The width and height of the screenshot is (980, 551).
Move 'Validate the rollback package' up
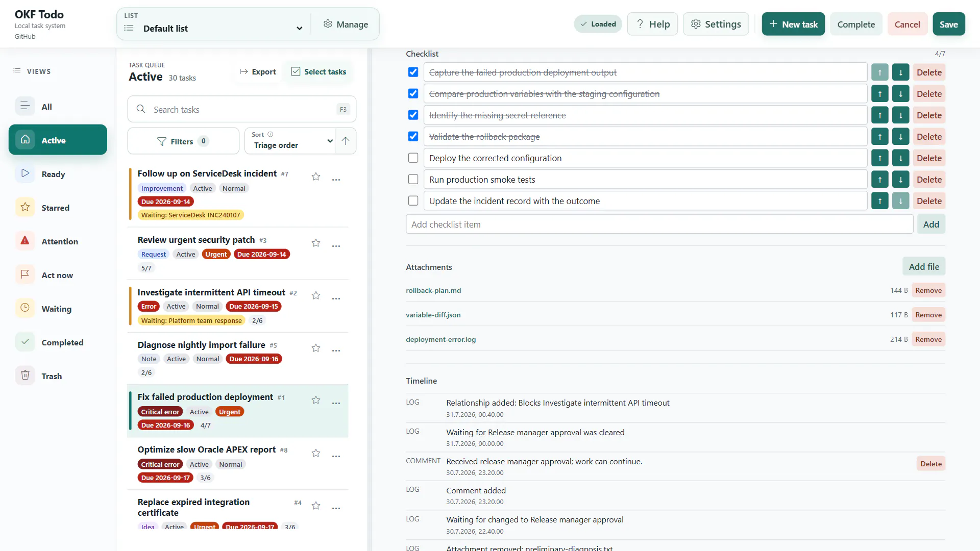pos(879,137)
